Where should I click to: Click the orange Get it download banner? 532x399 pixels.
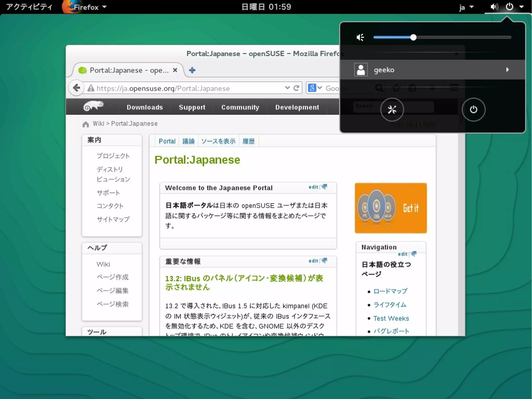point(391,208)
